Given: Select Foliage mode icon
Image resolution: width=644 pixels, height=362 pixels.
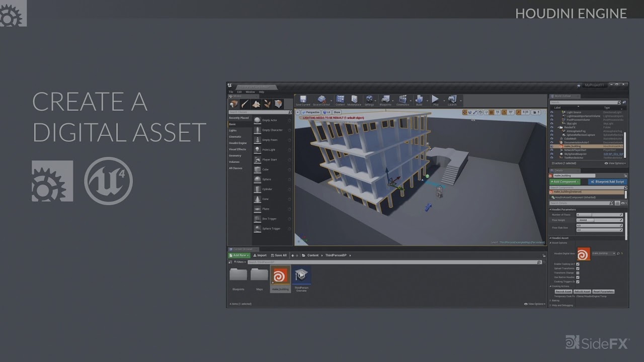Looking at the screenshot, I should (x=267, y=104).
